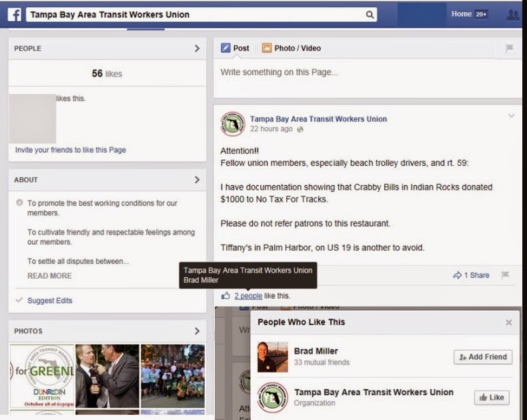Click the 1 Share link

pos(476,275)
